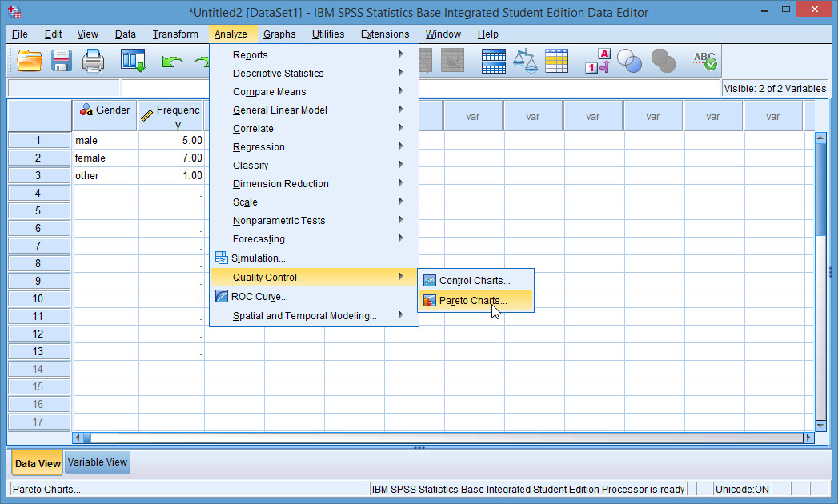Click the Gender nominal variable icon

tap(86, 110)
